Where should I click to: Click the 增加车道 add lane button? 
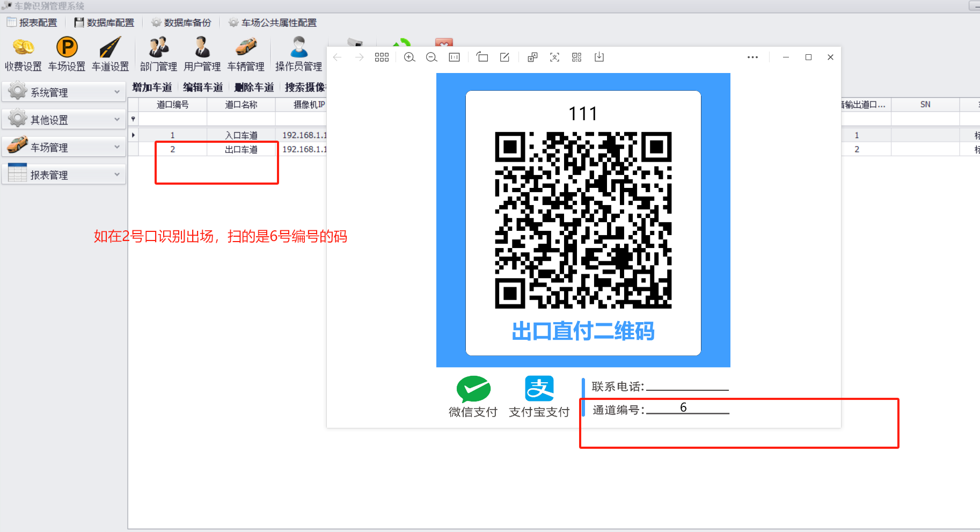(x=152, y=88)
